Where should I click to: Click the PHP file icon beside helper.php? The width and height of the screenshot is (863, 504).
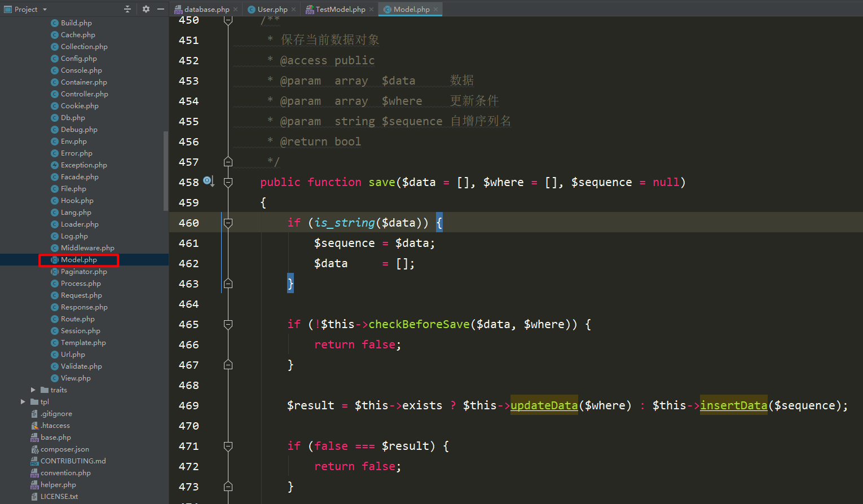point(34,485)
